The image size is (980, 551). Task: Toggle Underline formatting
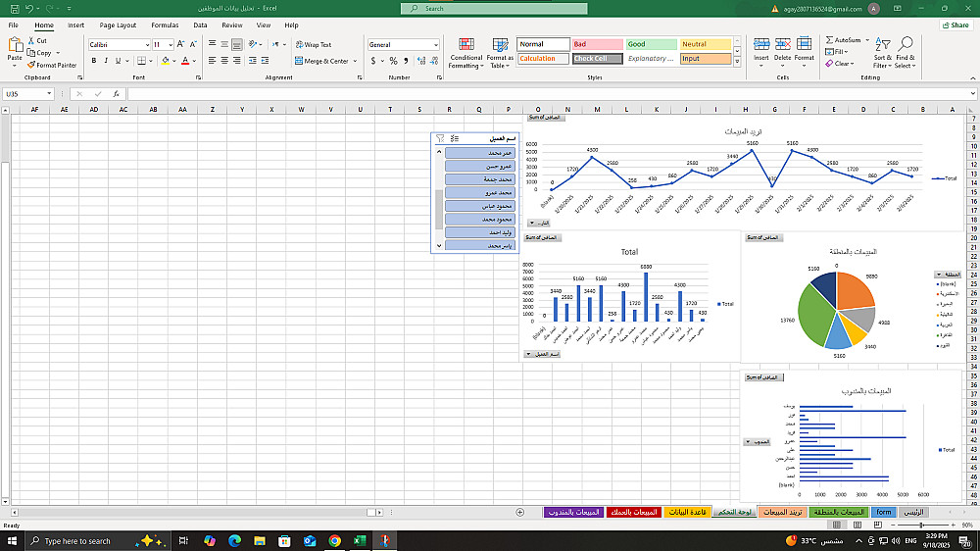click(118, 61)
